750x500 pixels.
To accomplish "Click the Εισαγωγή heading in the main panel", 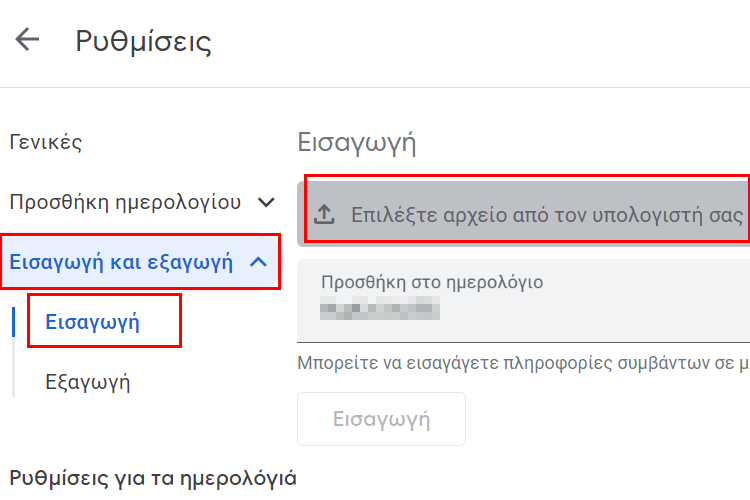I will [357, 143].
